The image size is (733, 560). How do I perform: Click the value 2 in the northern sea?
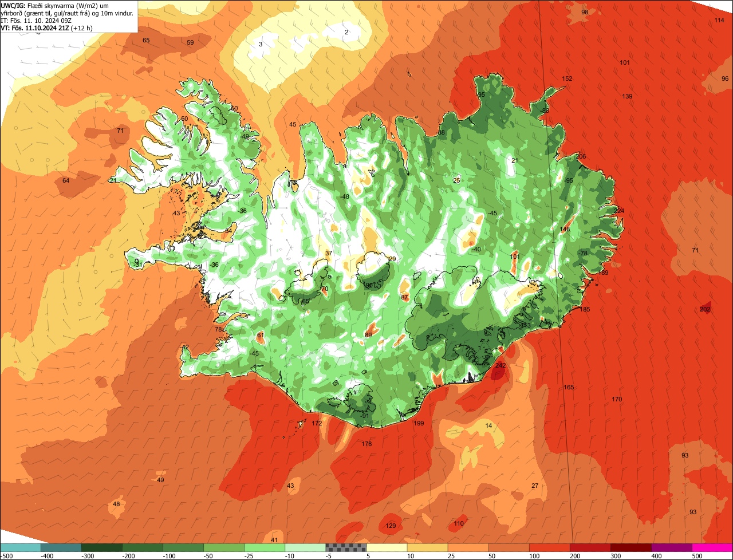click(x=346, y=33)
